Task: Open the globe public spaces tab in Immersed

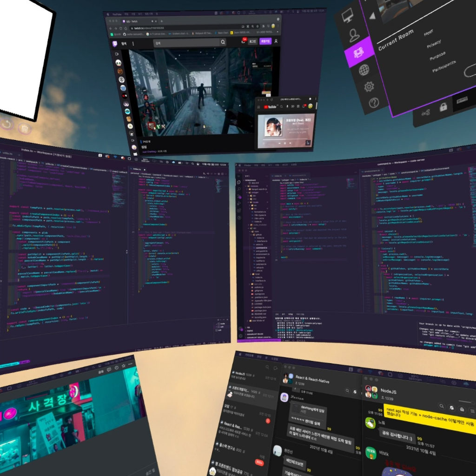Action: pyautogui.click(x=364, y=70)
